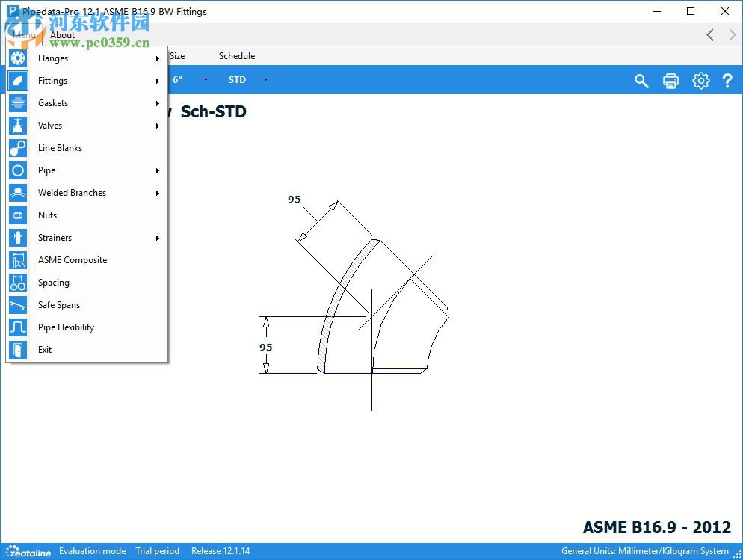This screenshot has width=743, height=560.
Task: Click the Pipe circle icon
Action: [17, 170]
